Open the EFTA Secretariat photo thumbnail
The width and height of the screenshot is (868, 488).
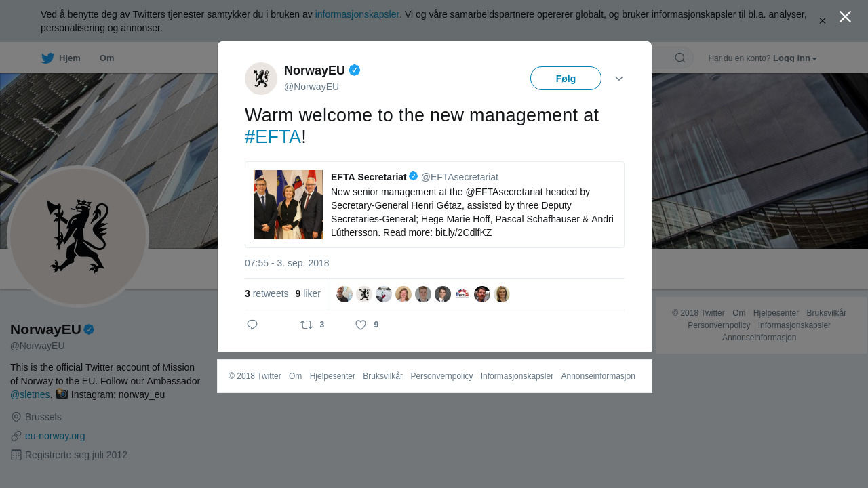[288, 205]
